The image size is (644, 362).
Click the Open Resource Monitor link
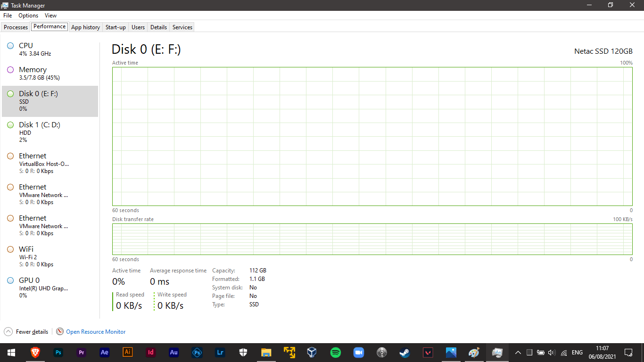coord(96,332)
